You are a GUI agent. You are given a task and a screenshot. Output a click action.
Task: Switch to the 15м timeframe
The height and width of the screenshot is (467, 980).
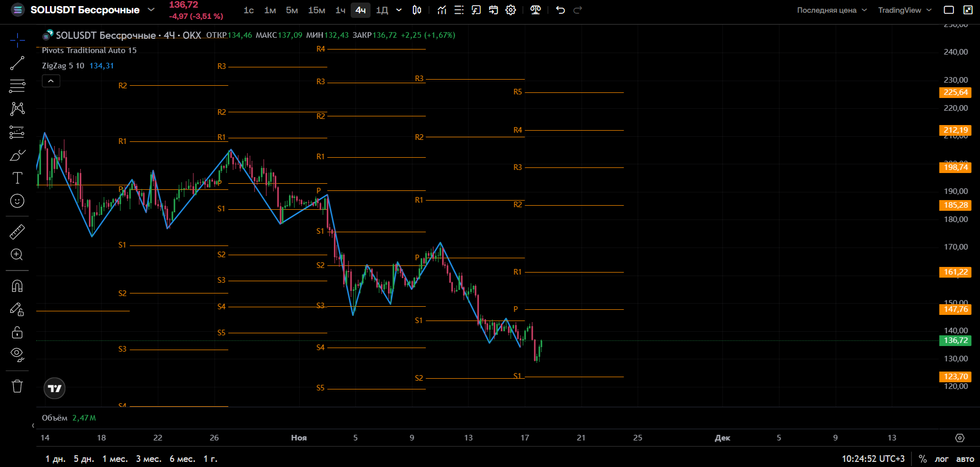316,10
